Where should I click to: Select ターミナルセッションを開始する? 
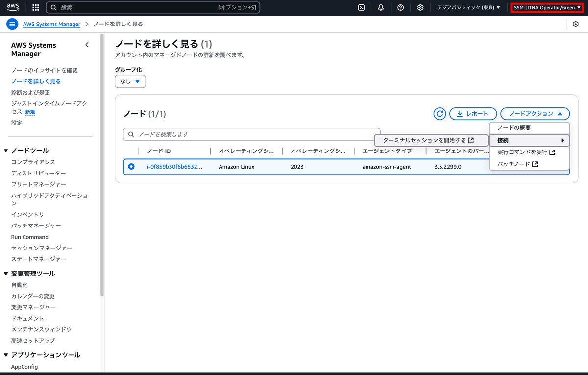[431, 140]
